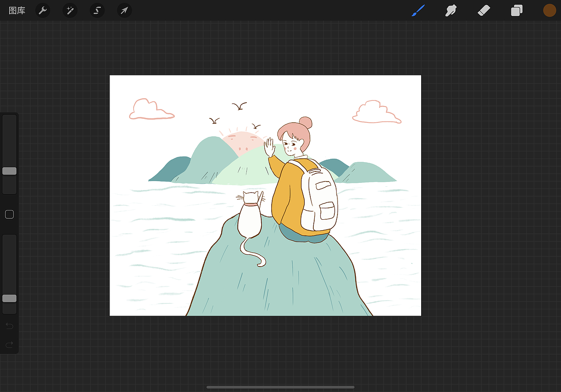Viewport: 561px width, 392px height.
Task: Tap the square Modify button in the sidebar
Action: point(9,214)
